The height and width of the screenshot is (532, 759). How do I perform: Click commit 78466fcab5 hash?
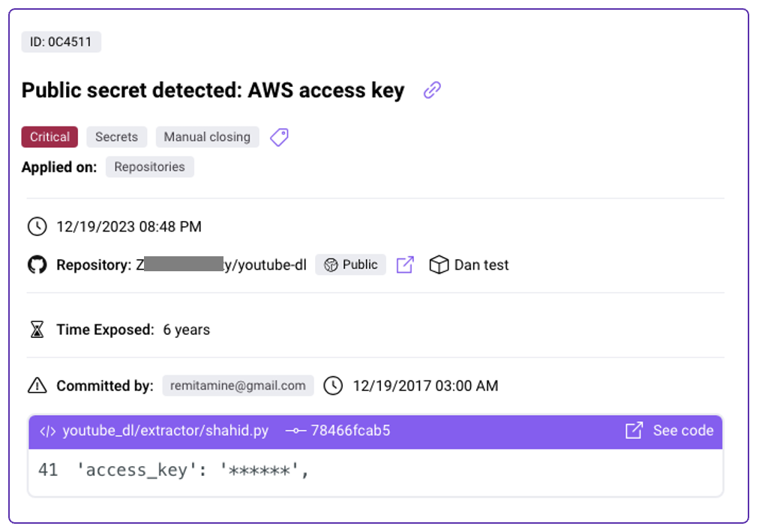pos(350,431)
